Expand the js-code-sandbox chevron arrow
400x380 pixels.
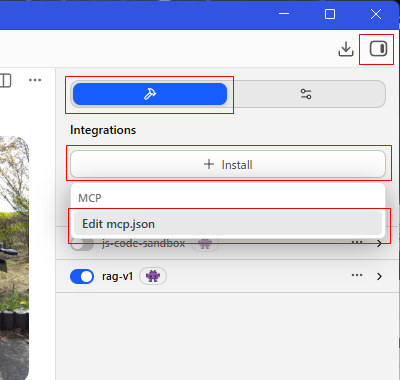379,244
